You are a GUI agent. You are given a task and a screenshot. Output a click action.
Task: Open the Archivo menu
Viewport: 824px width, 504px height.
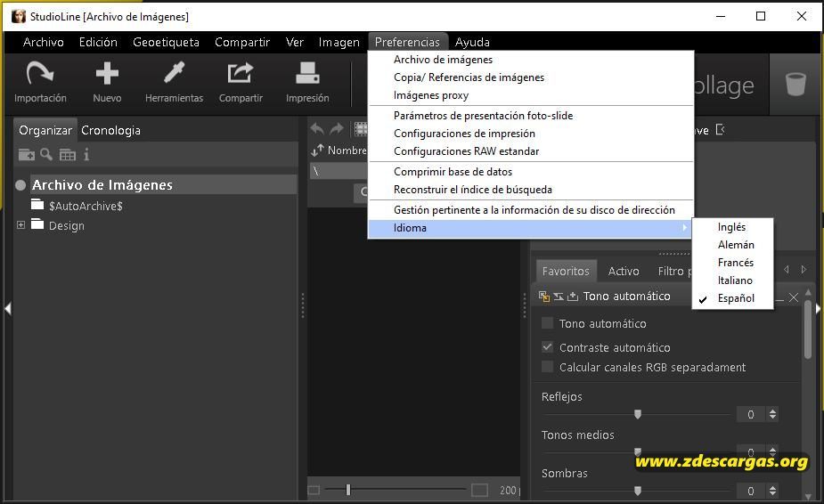tap(43, 42)
